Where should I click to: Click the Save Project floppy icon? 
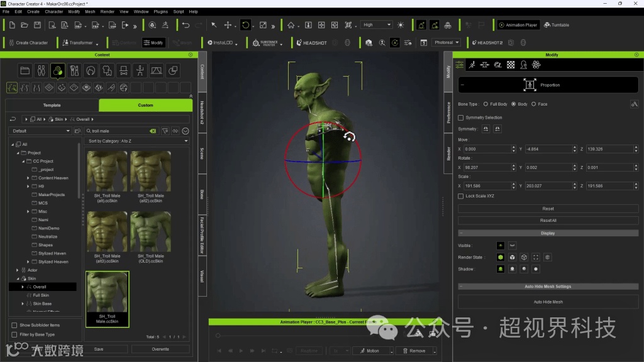(37, 25)
